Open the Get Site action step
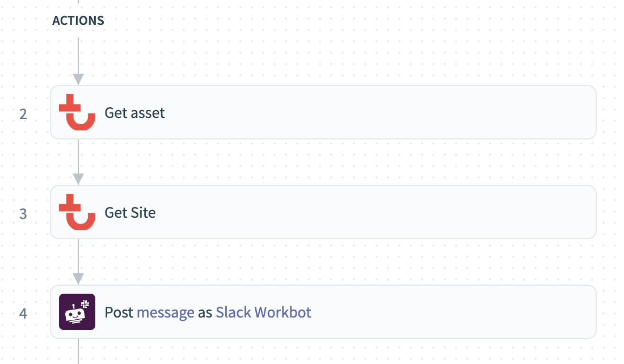624x364 pixels. click(323, 212)
